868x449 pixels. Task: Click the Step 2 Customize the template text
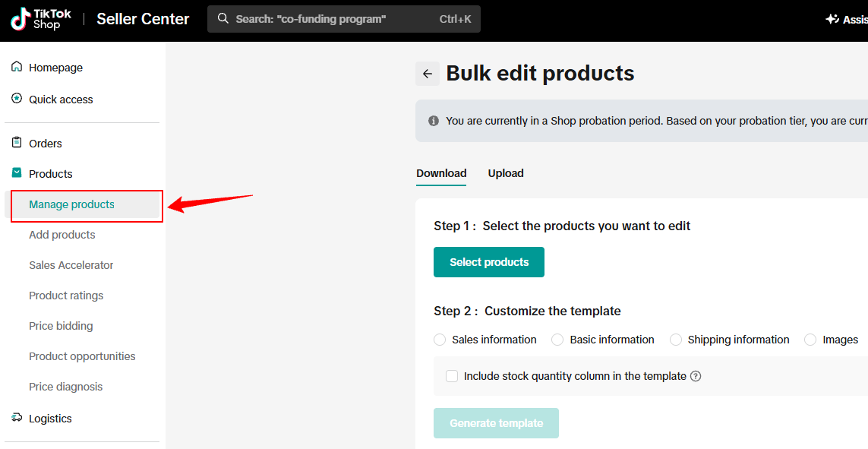[527, 311]
